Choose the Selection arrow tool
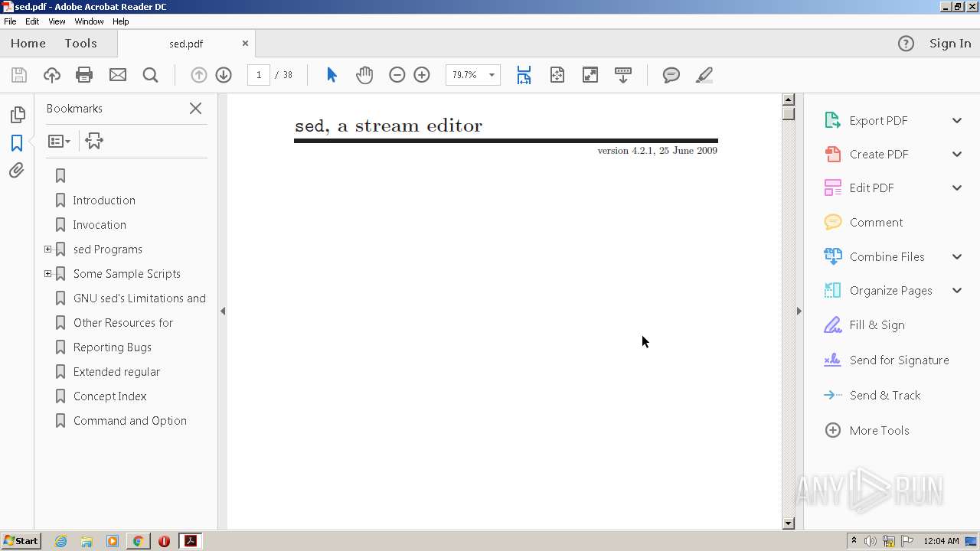 click(x=332, y=75)
